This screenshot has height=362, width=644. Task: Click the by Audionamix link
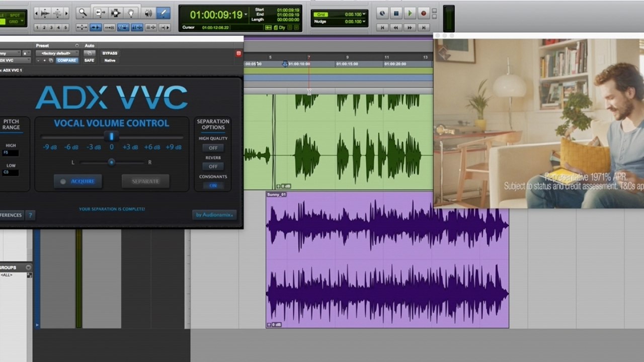(x=214, y=215)
